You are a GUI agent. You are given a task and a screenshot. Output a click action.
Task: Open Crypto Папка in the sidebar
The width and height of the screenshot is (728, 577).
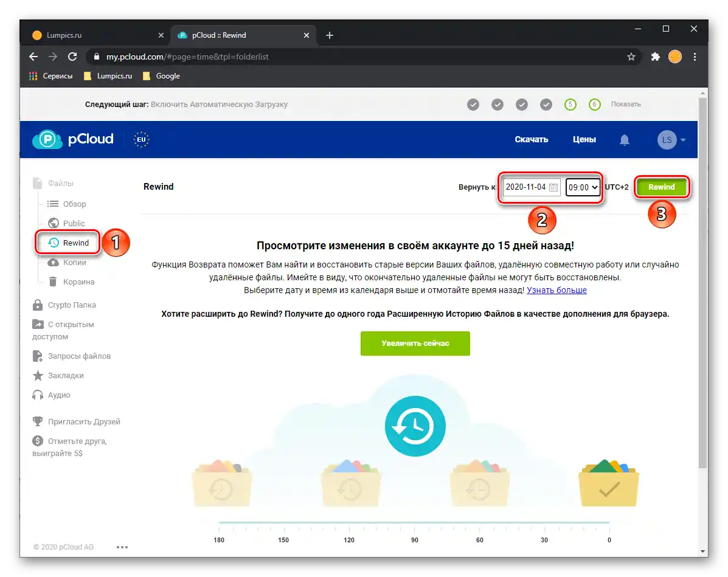pyautogui.click(x=64, y=305)
